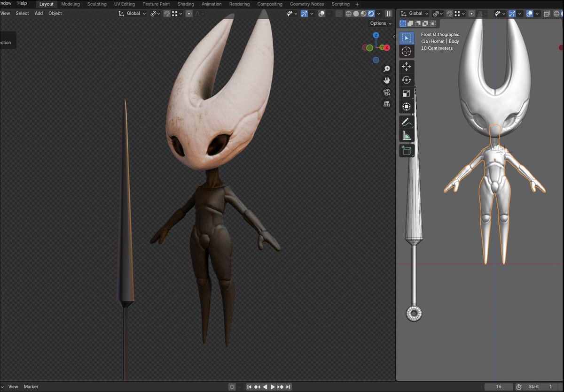Open shading options dropdown in left viewport
Screen dimensions: 564x392
pos(379,14)
